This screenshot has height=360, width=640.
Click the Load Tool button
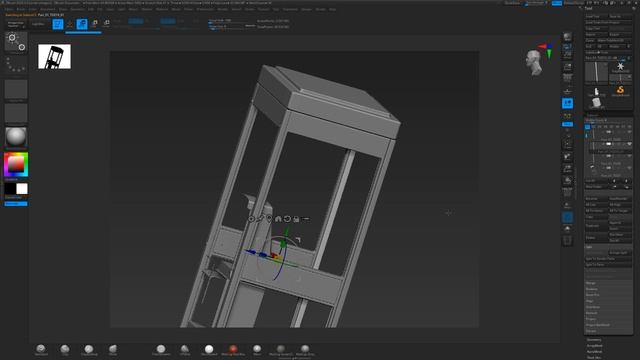[x=596, y=17]
